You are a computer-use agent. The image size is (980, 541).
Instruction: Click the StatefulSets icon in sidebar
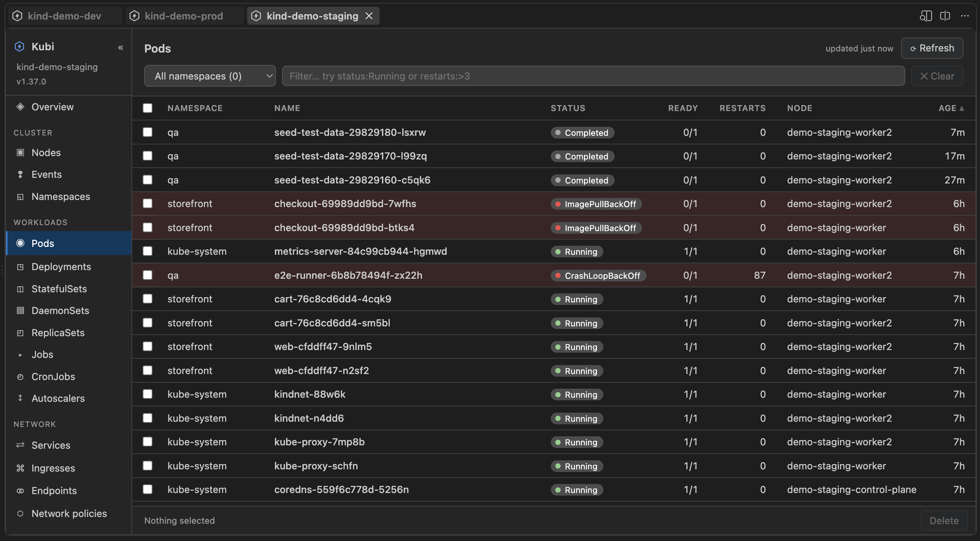20,289
